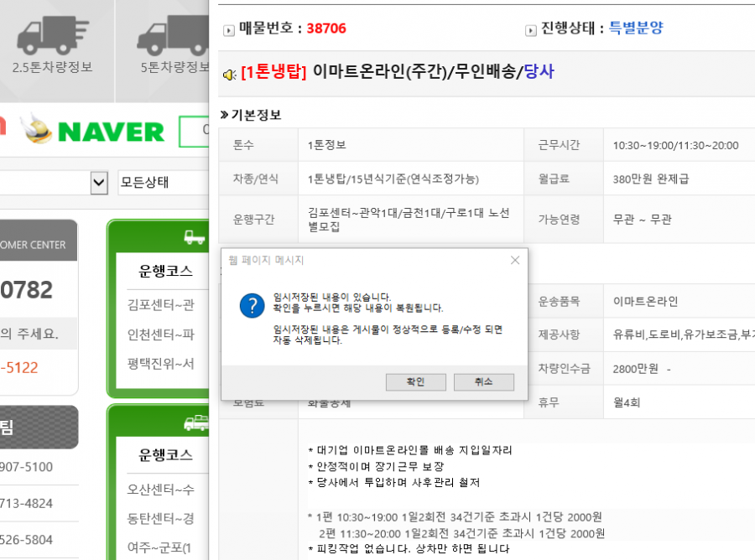Click the 제공사항 label cell
Screen dimensions: 755x560
(564, 334)
